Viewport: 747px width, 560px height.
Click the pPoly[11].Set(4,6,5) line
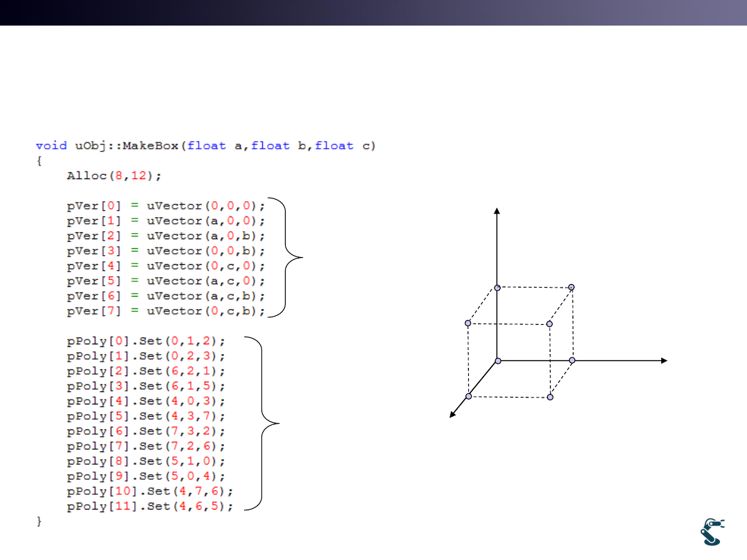(150, 507)
